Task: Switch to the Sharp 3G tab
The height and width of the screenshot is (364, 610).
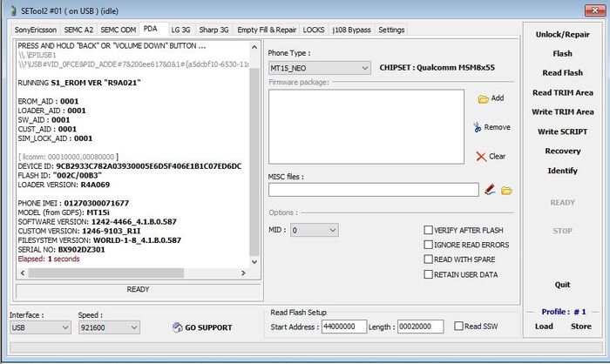Action: (x=213, y=30)
